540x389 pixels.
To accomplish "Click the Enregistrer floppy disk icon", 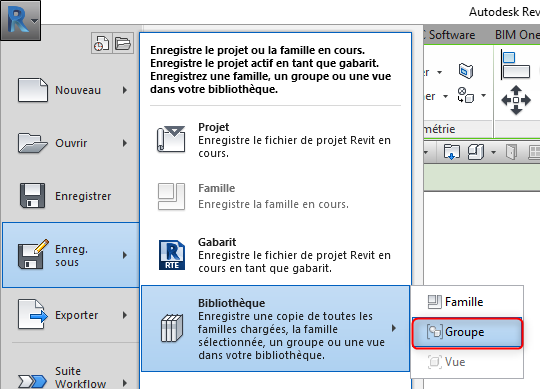I will tap(32, 196).
